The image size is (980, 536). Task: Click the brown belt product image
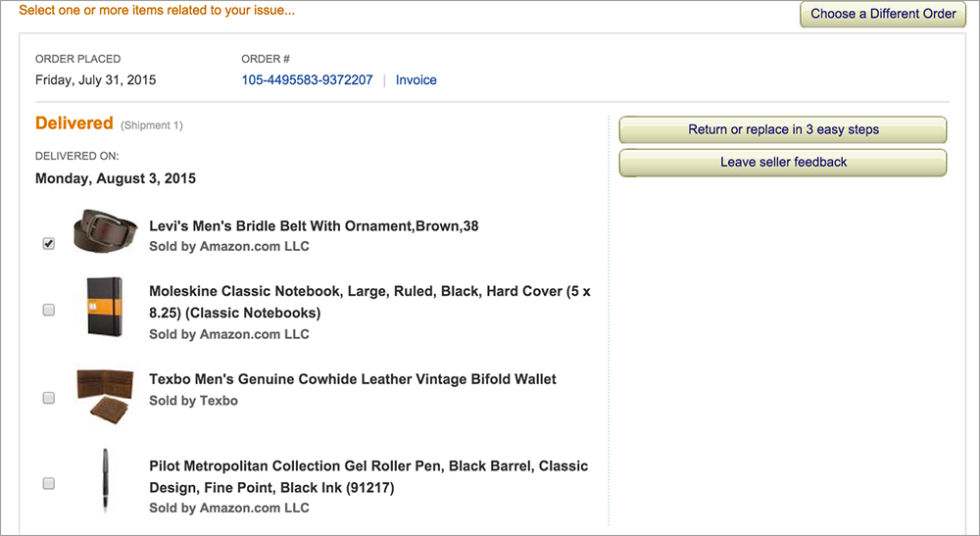tap(105, 230)
